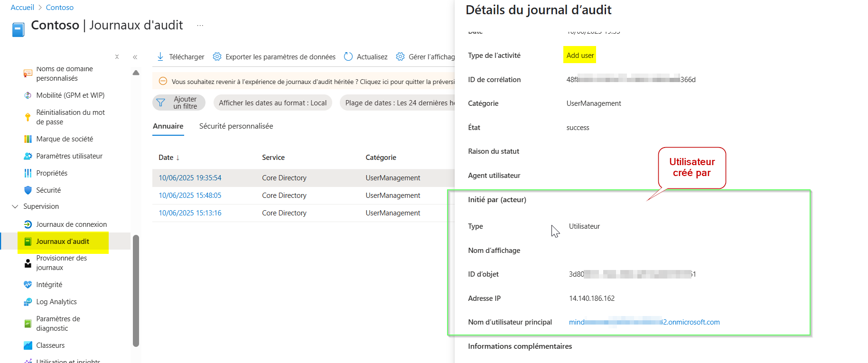This screenshot has width=868, height=363.
Task: Go to Accueil breadcrumb
Action: point(22,8)
